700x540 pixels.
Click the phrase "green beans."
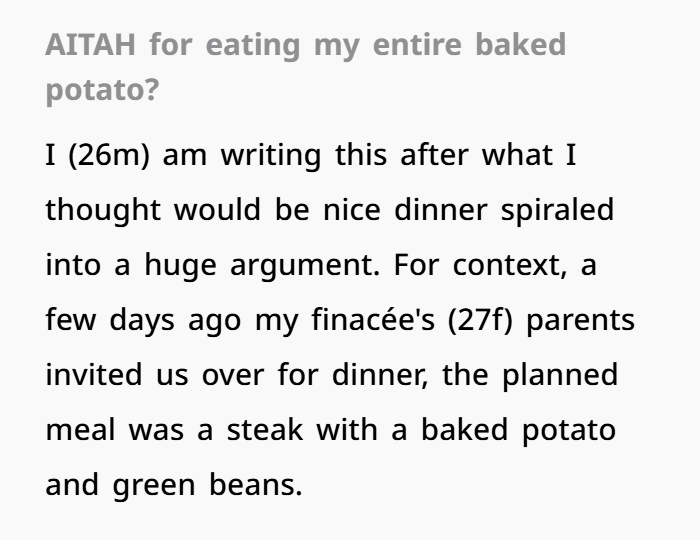point(208,487)
